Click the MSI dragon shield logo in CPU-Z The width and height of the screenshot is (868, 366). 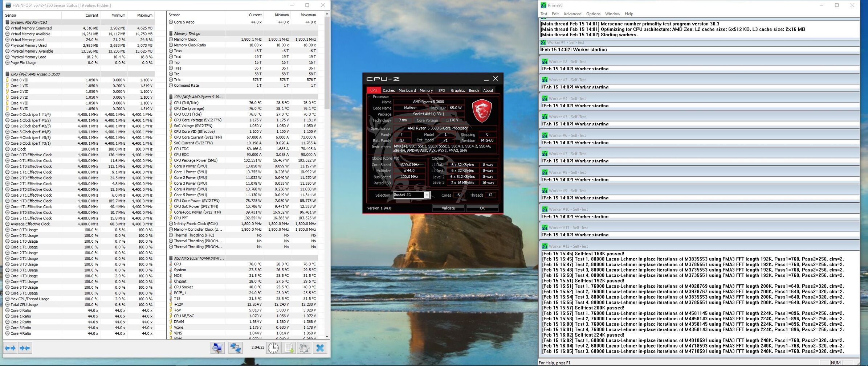(x=482, y=111)
